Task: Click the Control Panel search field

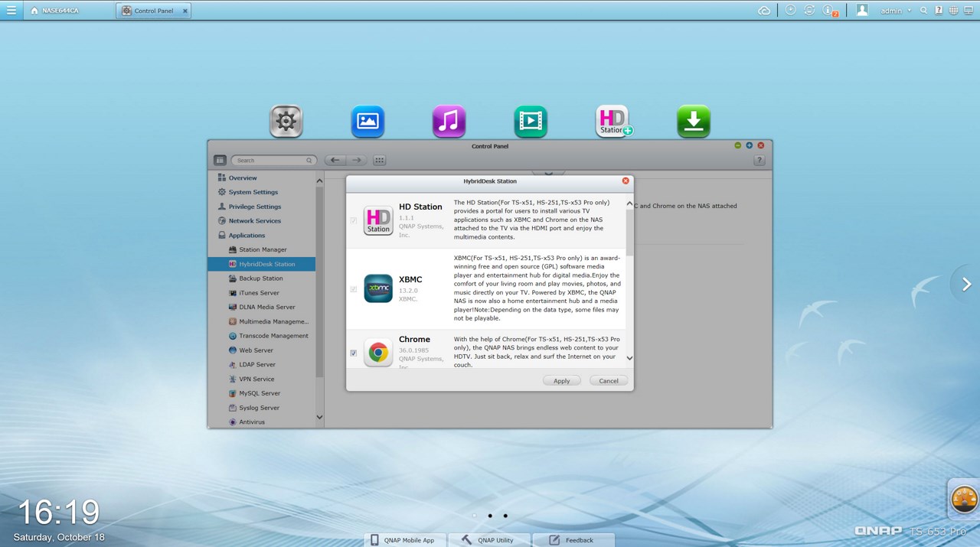Action: (x=274, y=161)
